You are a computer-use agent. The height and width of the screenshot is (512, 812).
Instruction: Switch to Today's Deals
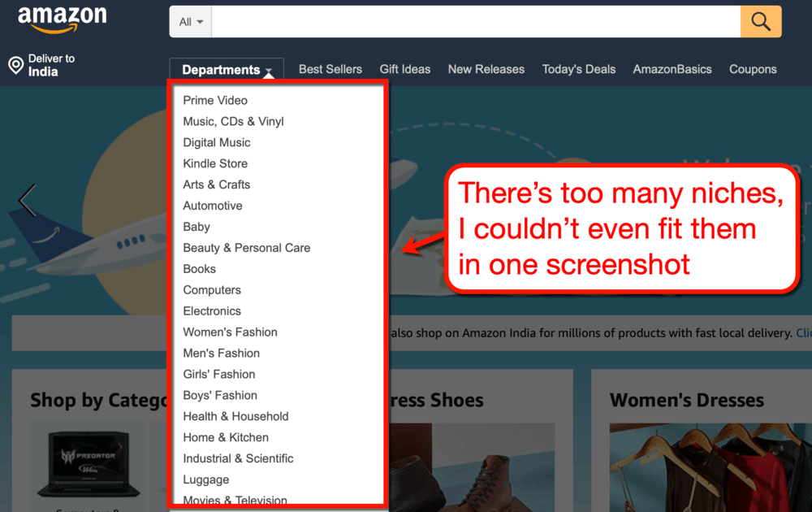[578, 69]
